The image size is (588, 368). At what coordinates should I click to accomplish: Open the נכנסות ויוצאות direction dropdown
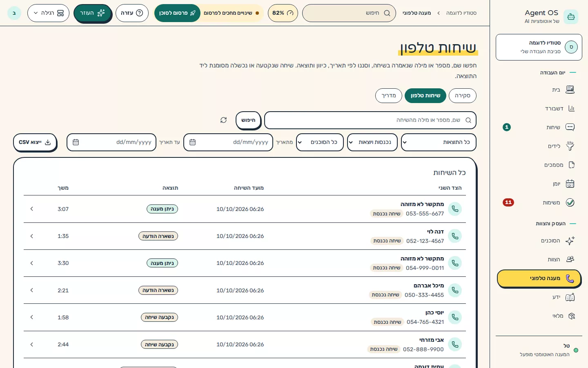372,142
